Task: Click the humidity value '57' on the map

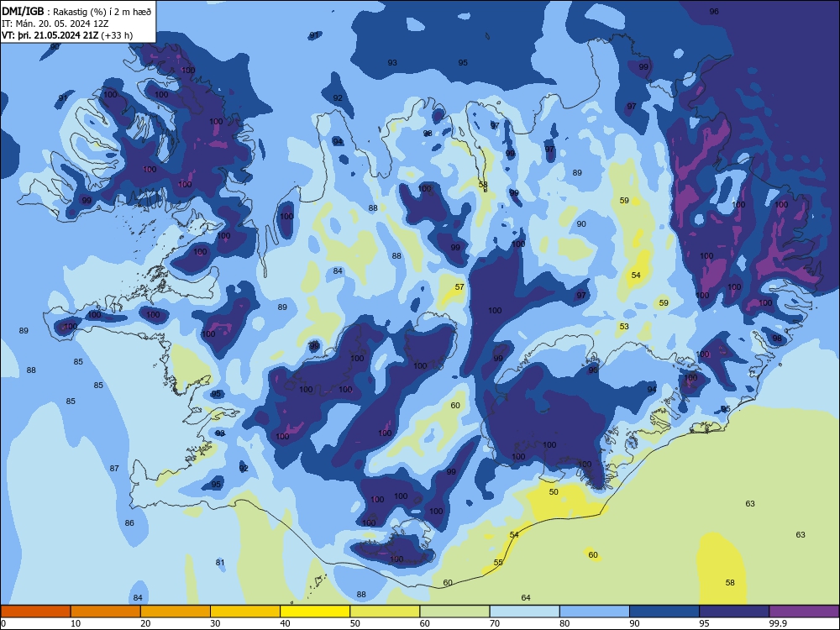Action: [x=459, y=287]
